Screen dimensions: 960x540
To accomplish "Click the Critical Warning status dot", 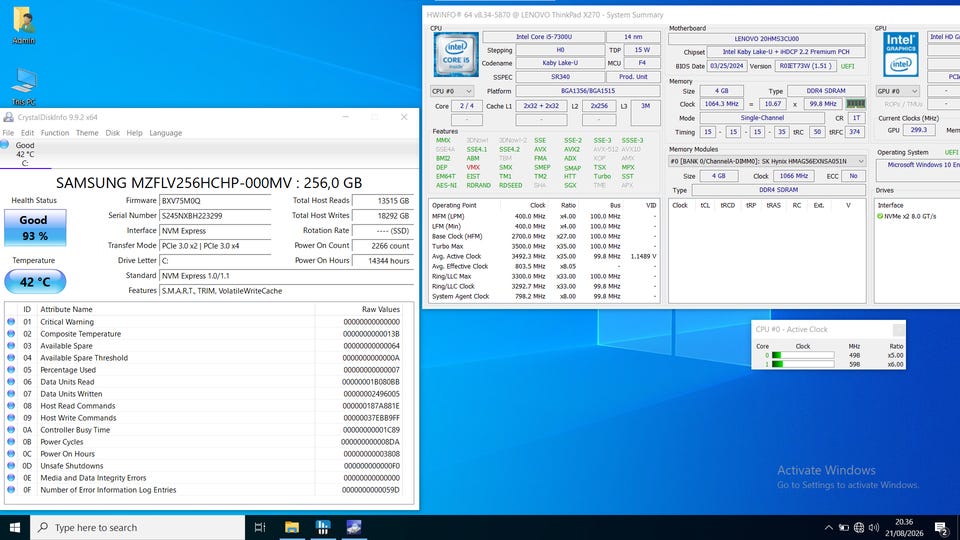I will click(x=11, y=321).
